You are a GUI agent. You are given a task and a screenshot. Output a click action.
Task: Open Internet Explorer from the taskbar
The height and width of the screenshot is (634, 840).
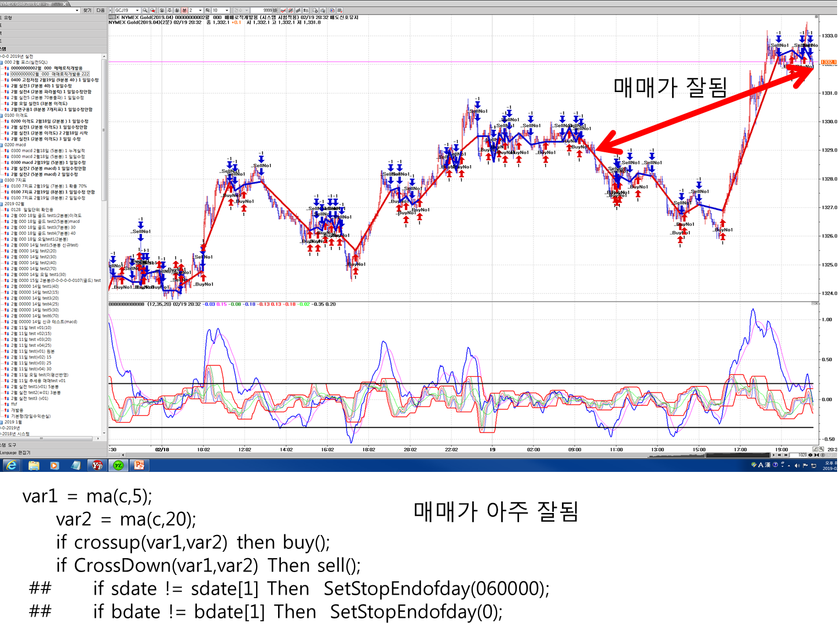(x=11, y=465)
